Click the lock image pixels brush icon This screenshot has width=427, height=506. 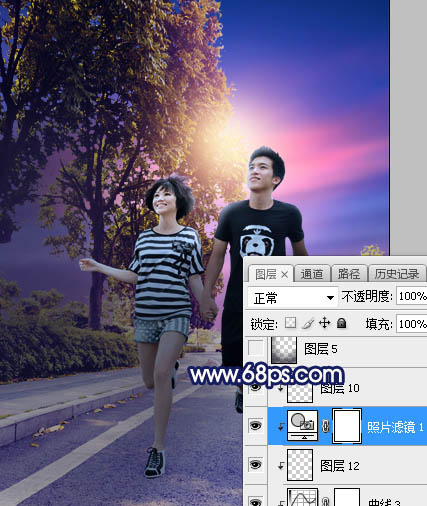coord(308,323)
